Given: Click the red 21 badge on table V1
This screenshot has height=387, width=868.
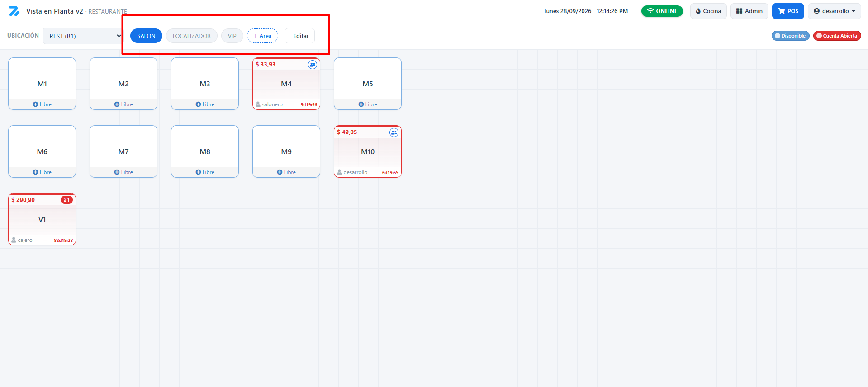Looking at the screenshot, I should pos(66,200).
